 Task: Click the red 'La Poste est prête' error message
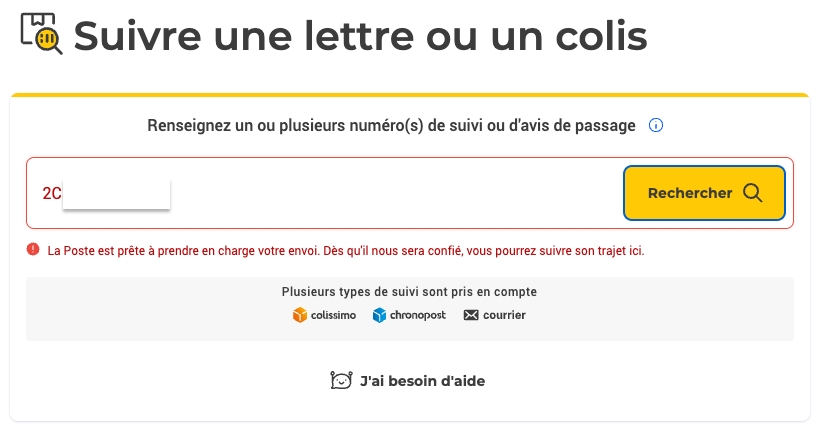point(345,250)
